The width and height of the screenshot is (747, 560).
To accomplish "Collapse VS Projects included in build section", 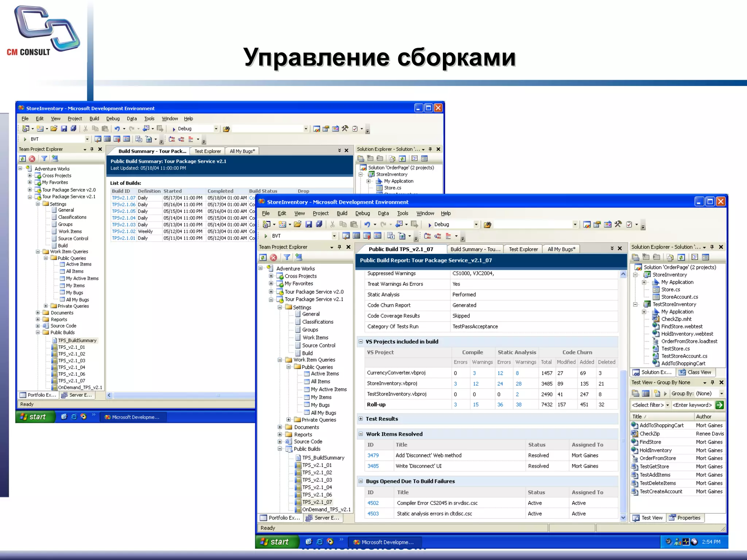I will tap(361, 342).
